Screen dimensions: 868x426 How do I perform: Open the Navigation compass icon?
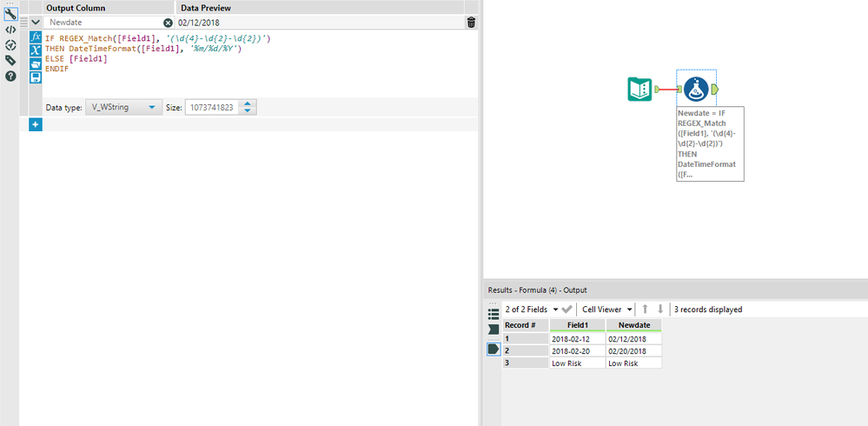point(10,45)
